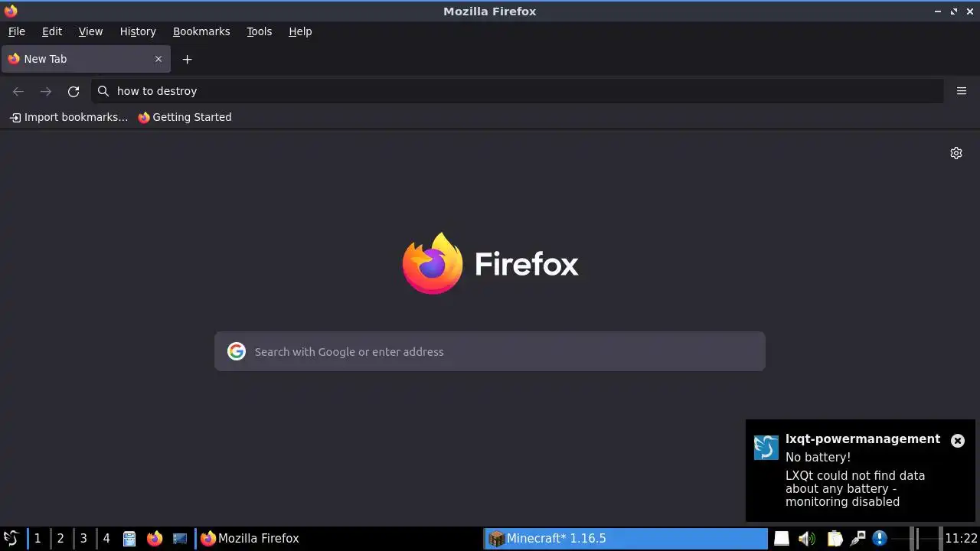Maximize the Firefox window

click(954, 11)
